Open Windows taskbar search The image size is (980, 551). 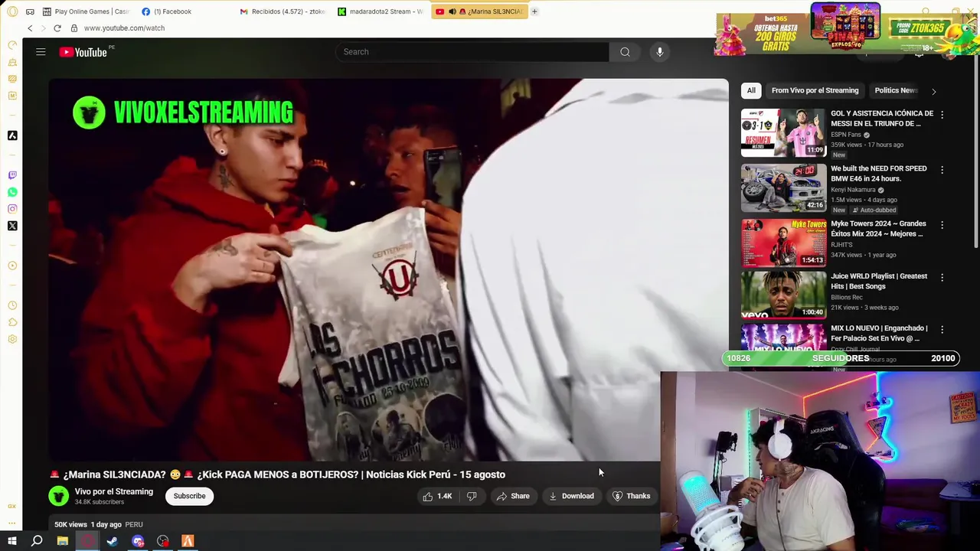coord(37,541)
